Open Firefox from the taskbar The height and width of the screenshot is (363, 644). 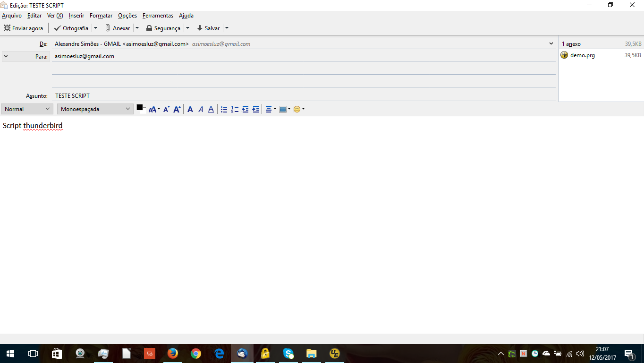(173, 353)
